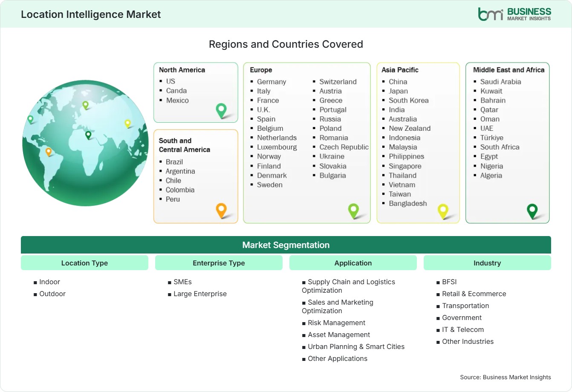The image size is (572, 392).
Task: Click Sweden in Europe list
Action: (270, 184)
